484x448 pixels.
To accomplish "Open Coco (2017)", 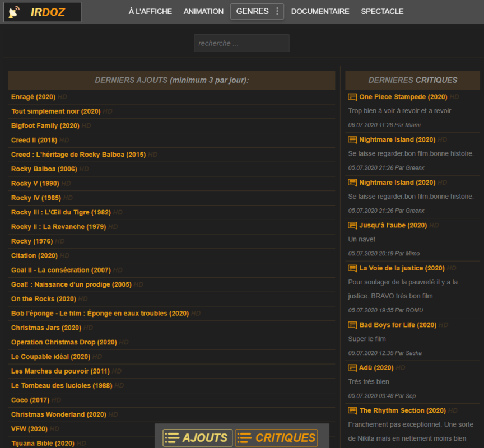I will coord(30,400).
